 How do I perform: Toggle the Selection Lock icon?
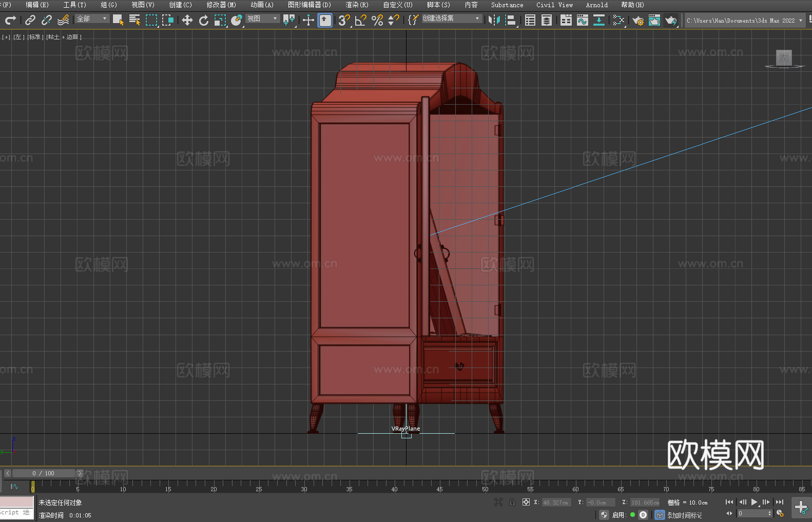click(x=512, y=502)
